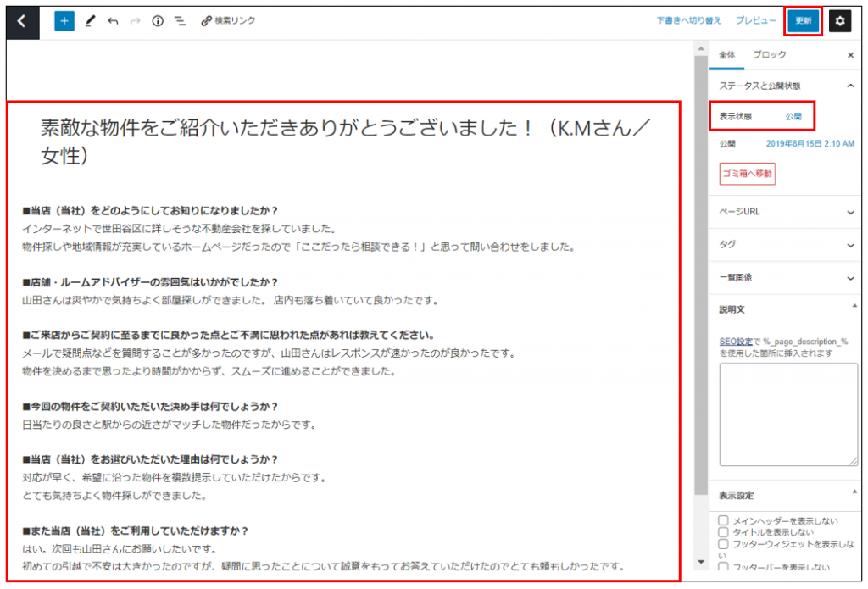Select the pencil edit tool

click(x=90, y=21)
